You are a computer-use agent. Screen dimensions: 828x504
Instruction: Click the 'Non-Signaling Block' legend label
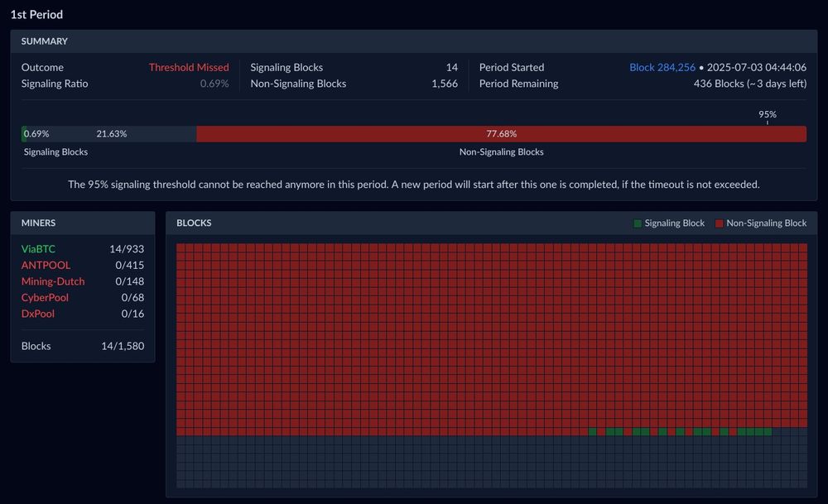tap(766, 223)
